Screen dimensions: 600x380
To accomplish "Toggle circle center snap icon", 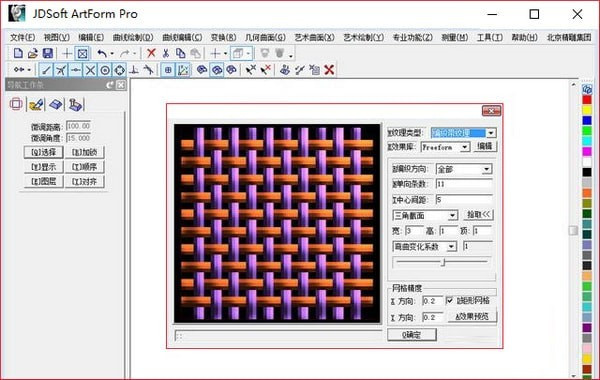I will tap(105, 70).
